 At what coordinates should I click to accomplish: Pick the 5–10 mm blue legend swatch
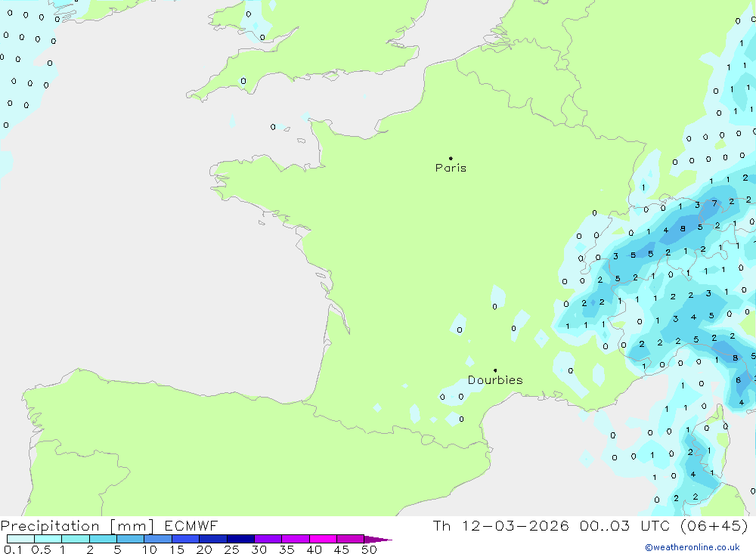click(x=130, y=540)
